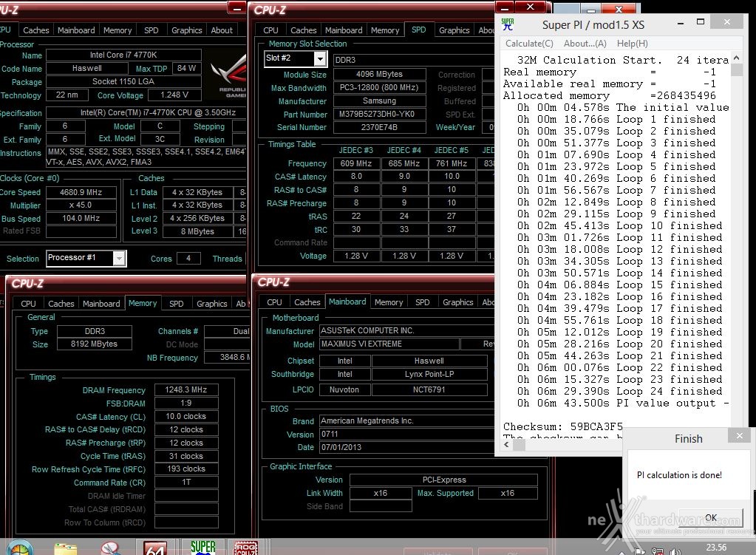Viewport: 756px width, 555px height.
Task: Select Caches tab in CPU-Z Mainboard window
Action: 307,302
